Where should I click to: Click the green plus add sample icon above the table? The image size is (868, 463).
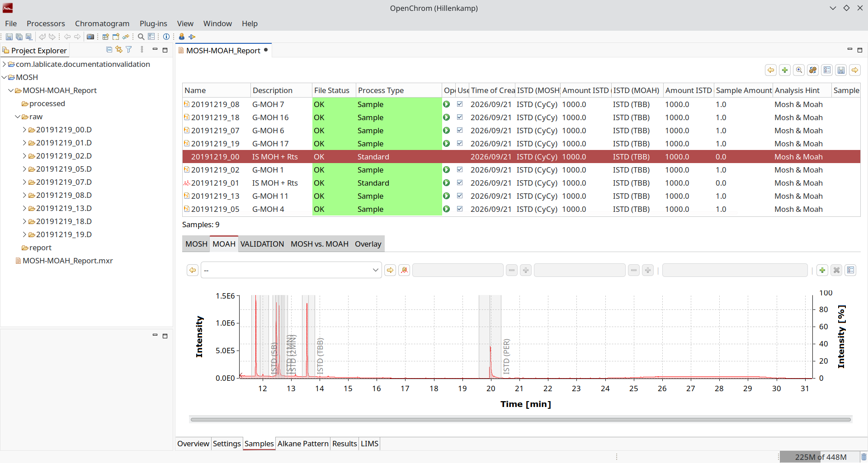pos(785,70)
